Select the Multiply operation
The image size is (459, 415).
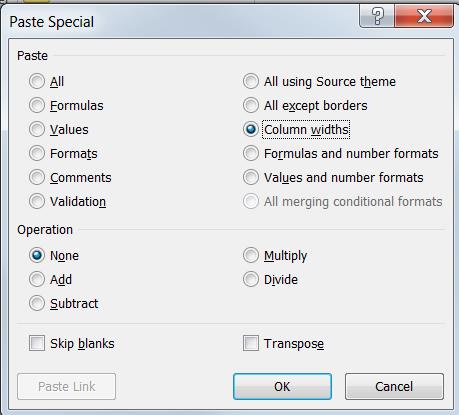point(251,255)
